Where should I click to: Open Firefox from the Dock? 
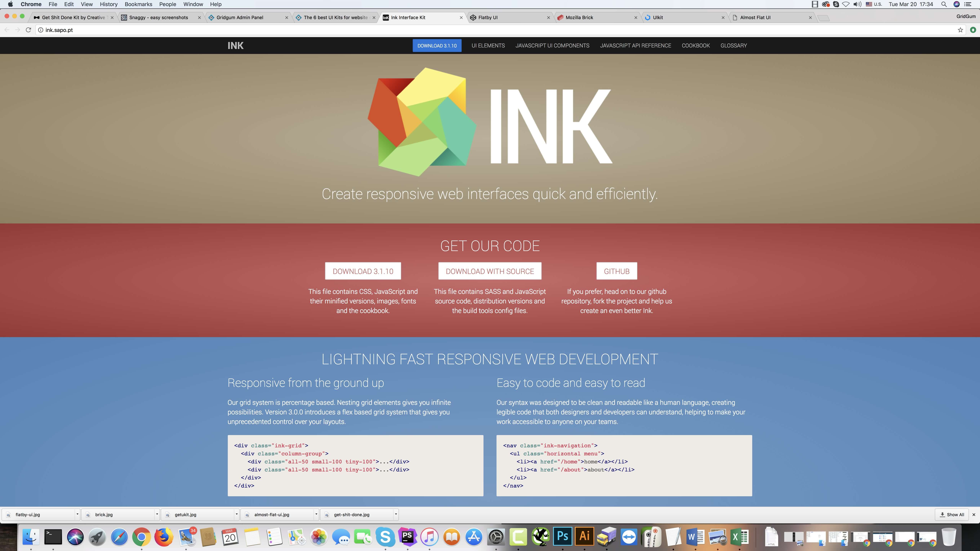click(x=164, y=537)
